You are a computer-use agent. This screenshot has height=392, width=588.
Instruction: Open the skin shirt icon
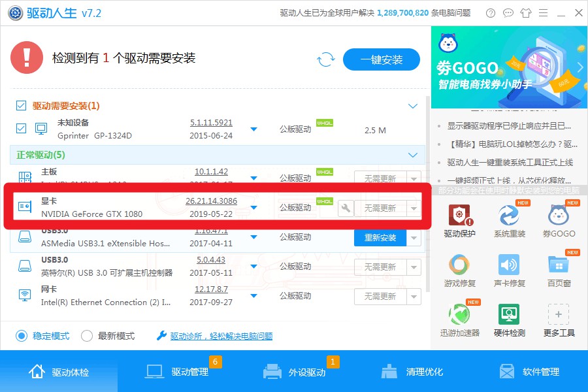pyautogui.click(x=526, y=13)
